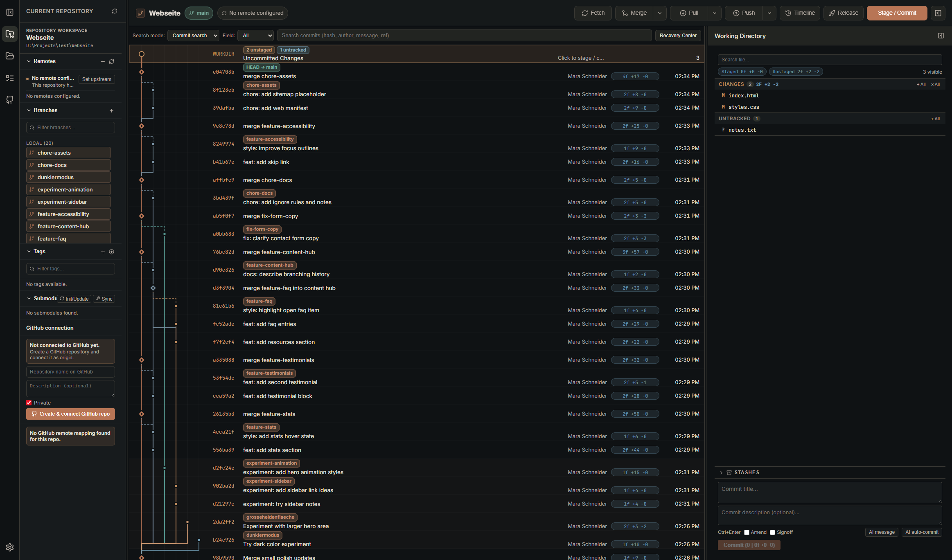This screenshot has width=952, height=560.
Task: Collapse the Tags section
Action: coord(29,252)
